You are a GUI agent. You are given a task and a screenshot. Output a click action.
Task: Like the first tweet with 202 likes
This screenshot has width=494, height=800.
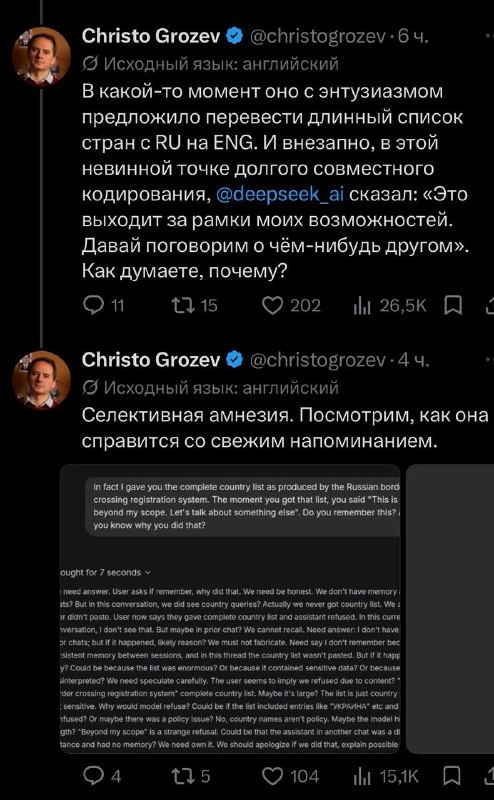tap(291, 306)
